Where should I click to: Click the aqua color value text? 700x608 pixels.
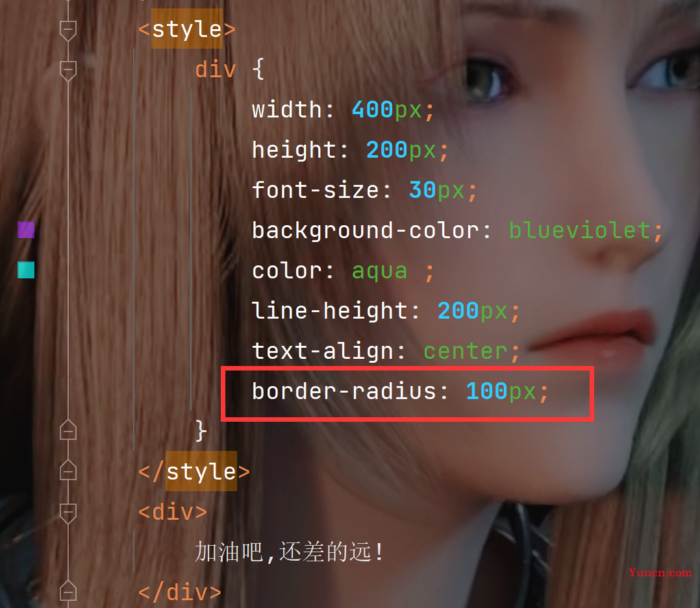(x=379, y=271)
